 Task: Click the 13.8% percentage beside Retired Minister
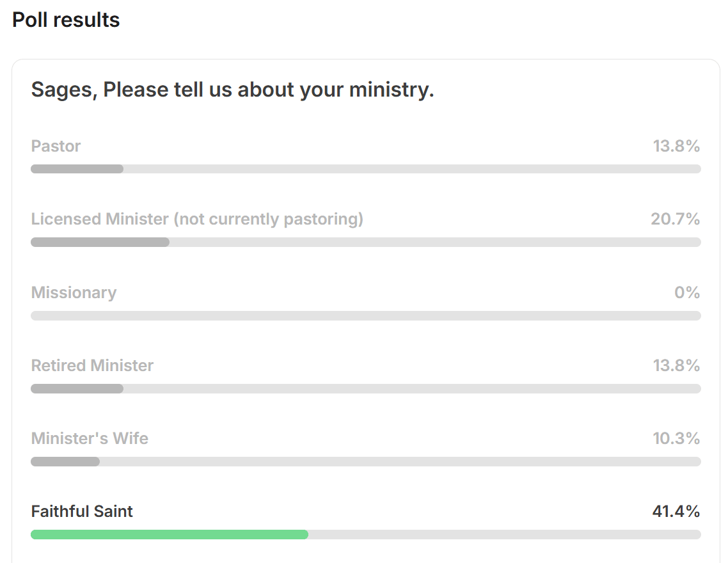pos(676,365)
